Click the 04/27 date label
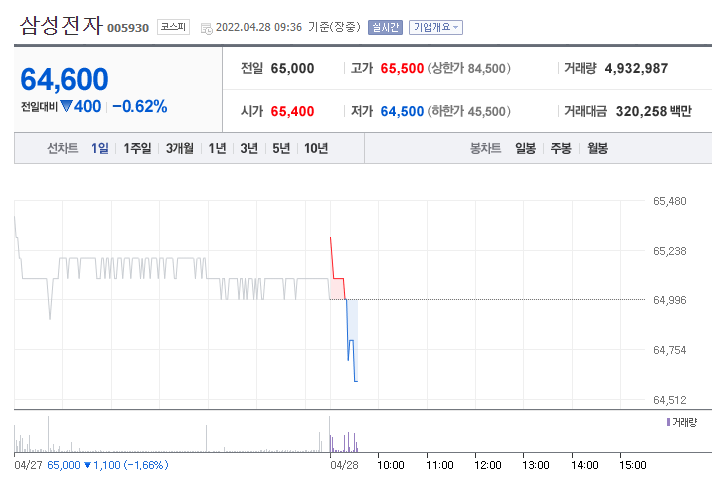The image size is (712, 487). tap(28, 465)
